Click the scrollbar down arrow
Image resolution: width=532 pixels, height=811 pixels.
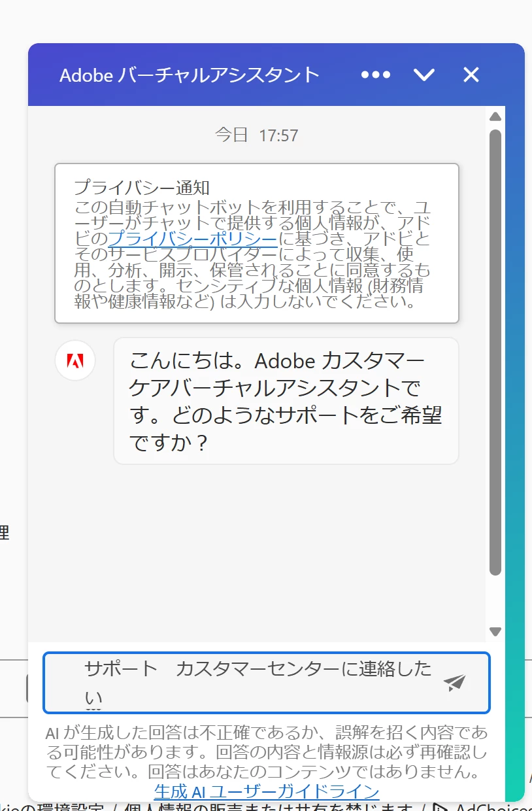click(495, 632)
